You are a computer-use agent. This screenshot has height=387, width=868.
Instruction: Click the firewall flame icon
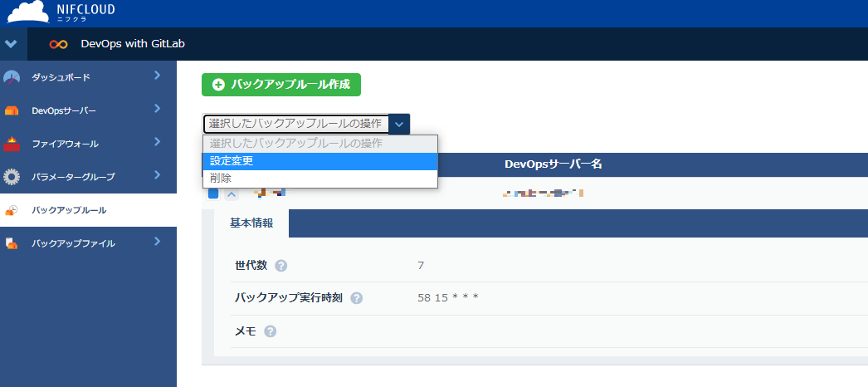(x=12, y=144)
